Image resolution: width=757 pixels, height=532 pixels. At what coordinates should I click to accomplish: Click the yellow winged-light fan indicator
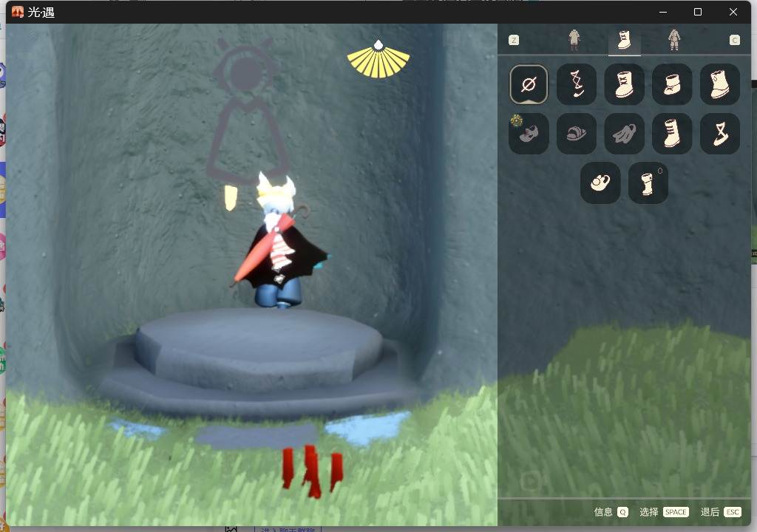click(378, 60)
